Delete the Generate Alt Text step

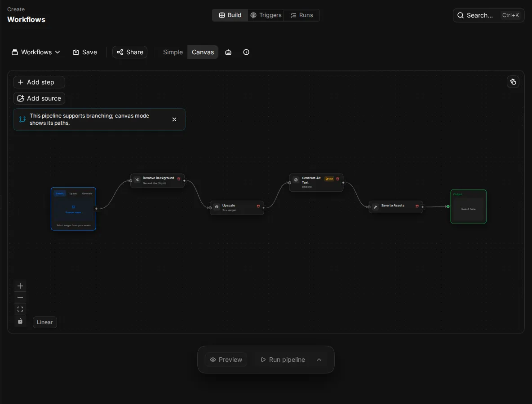click(x=337, y=179)
